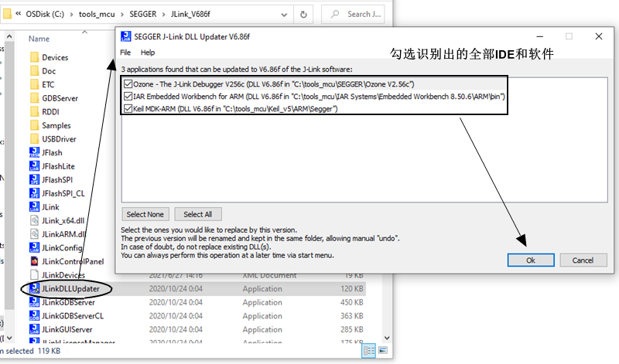Viewport: 619px width, 364px height.
Task: Click the Select None button
Action: tap(145, 214)
